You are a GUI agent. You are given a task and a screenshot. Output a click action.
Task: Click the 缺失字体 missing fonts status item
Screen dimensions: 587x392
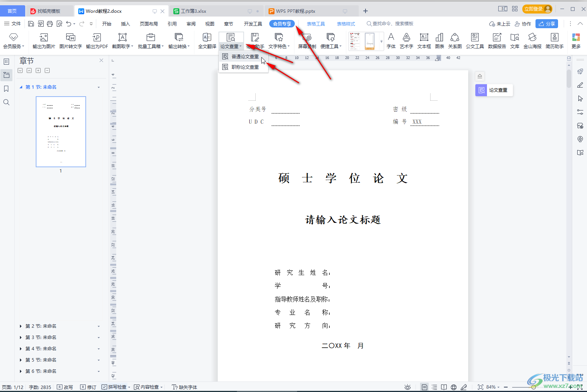pyautogui.click(x=185, y=387)
